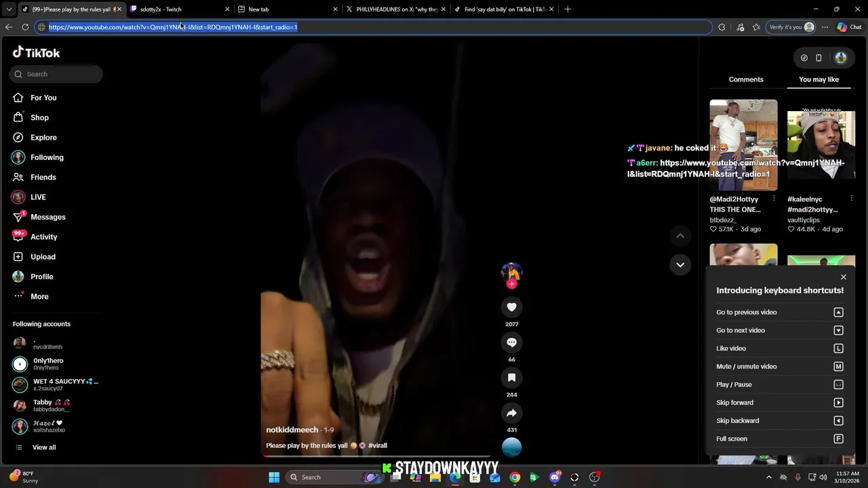Close the Introducing keyboard shortcuts popup
The image size is (868, 488).
pyautogui.click(x=844, y=277)
